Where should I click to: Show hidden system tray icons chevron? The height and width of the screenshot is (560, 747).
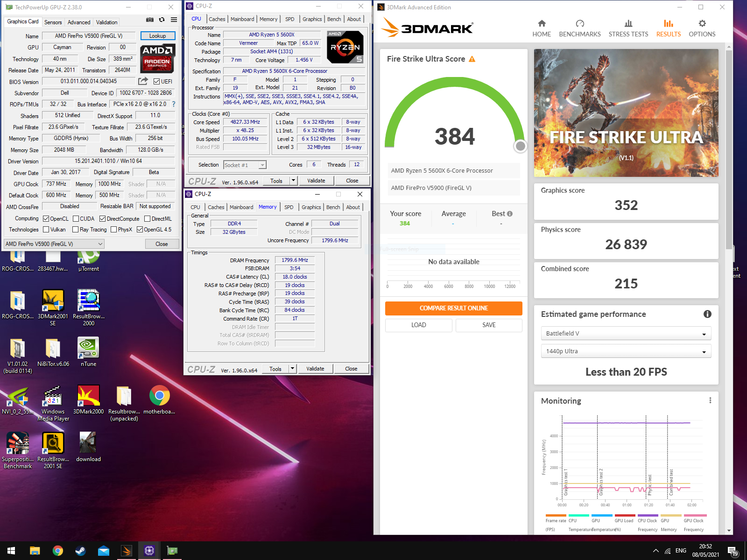(655, 551)
